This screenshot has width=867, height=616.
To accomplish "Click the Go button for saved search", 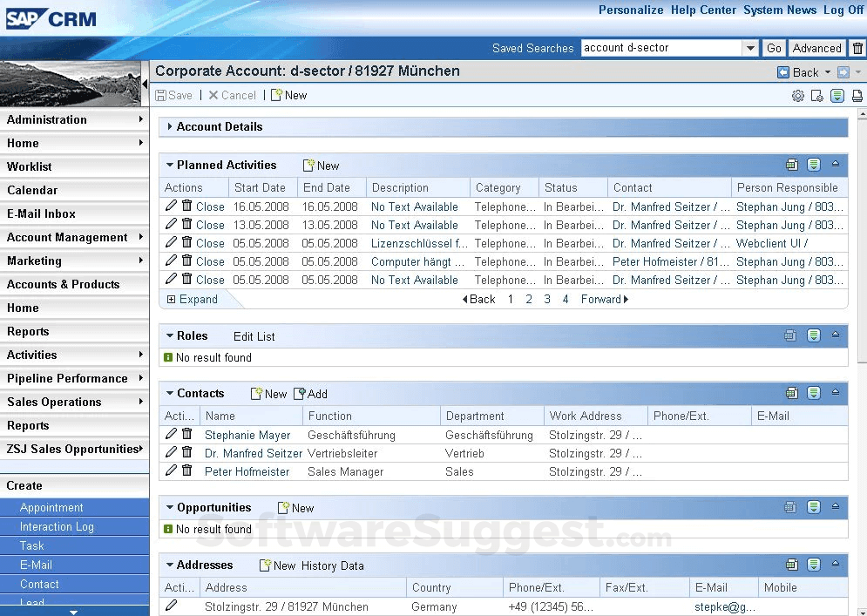I will (x=774, y=48).
